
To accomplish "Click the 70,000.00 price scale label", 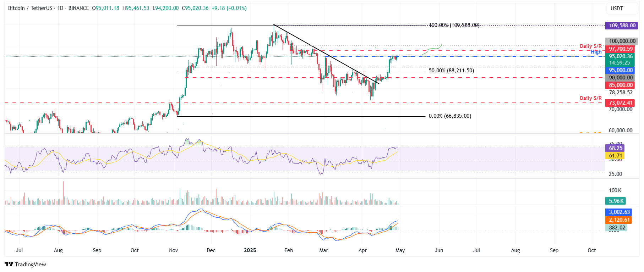I will pos(621,109).
